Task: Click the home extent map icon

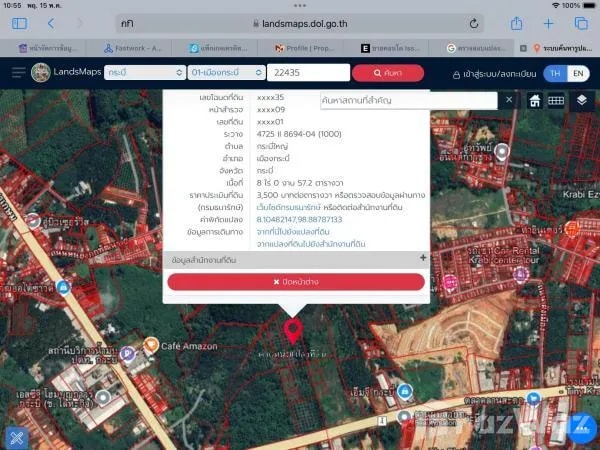Action: click(x=535, y=100)
